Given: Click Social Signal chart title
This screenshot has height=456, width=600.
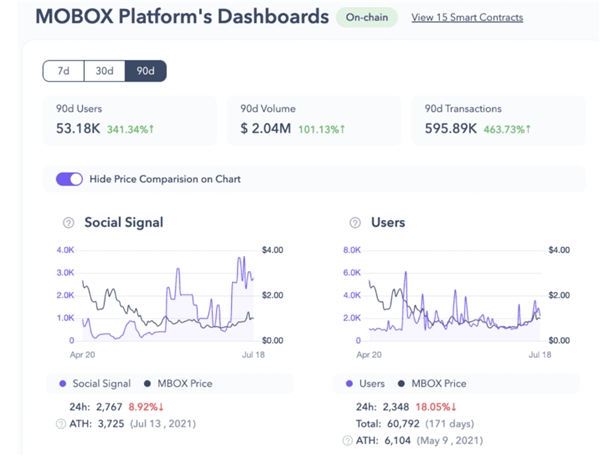Looking at the screenshot, I should click(124, 223).
